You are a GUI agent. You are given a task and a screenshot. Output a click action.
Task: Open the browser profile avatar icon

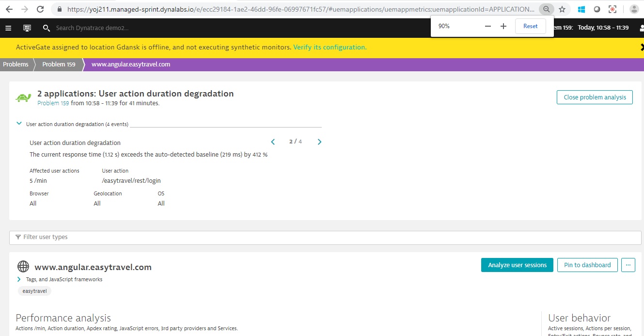634,9
